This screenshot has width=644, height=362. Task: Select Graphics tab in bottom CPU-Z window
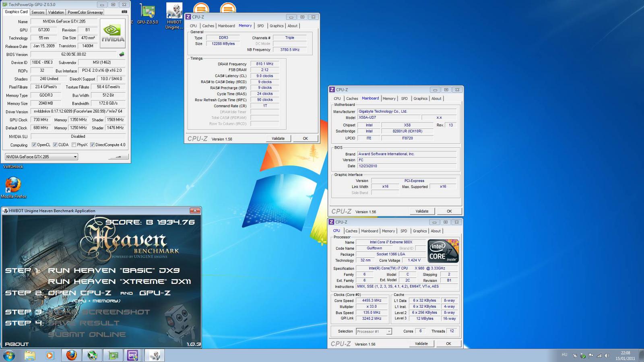point(419,231)
